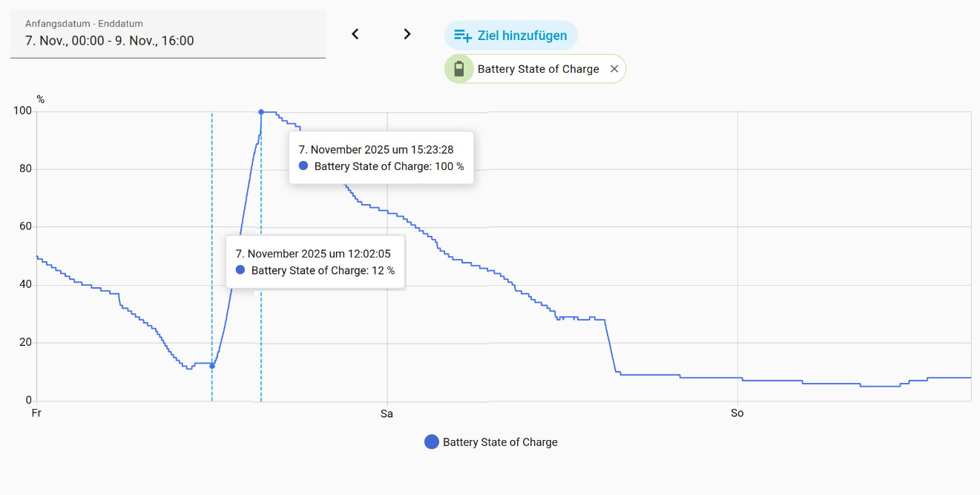This screenshot has width=980, height=495.
Task: Click the Fr label on the x-axis
Action: coord(36,413)
